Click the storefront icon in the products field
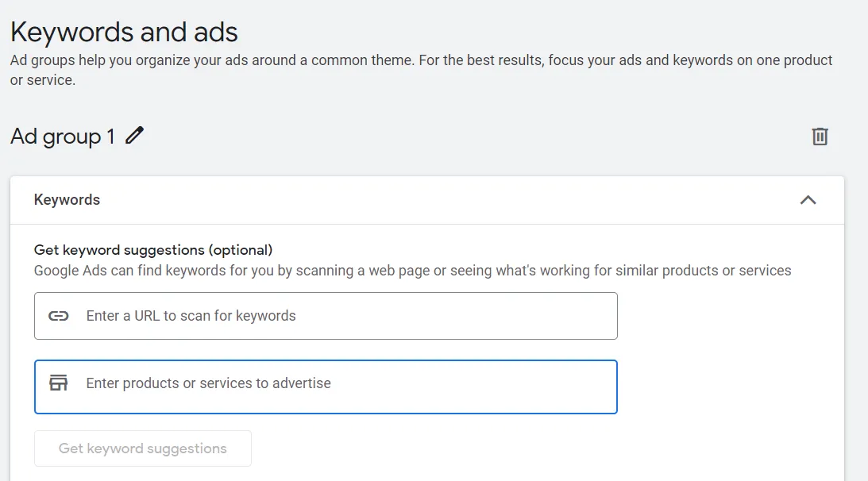This screenshot has width=868, height=481. pos(58,383)
